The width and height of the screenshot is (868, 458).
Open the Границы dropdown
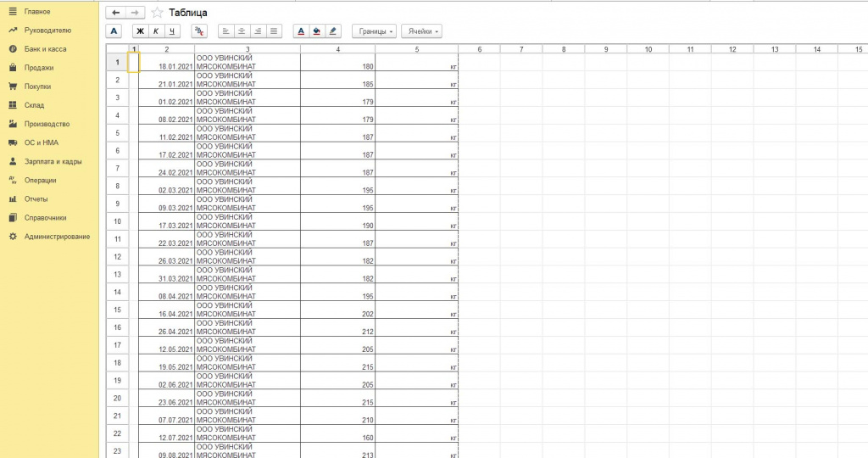[x=374, y=31]
